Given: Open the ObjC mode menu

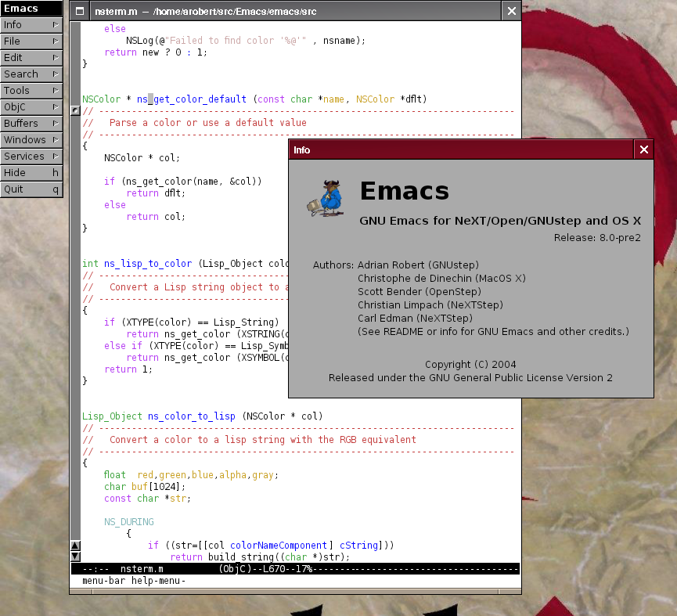Looking at the screenshot, I should (x=31, y=106).
